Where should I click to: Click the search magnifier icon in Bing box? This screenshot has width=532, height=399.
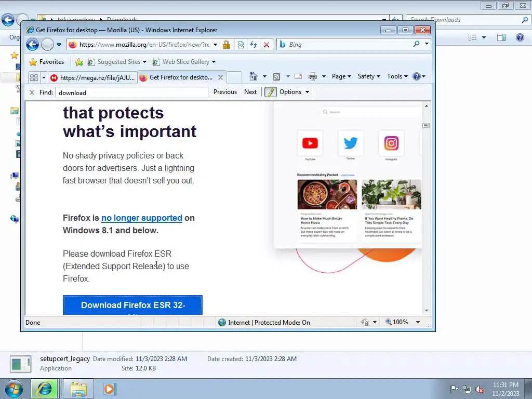(416, 44)
